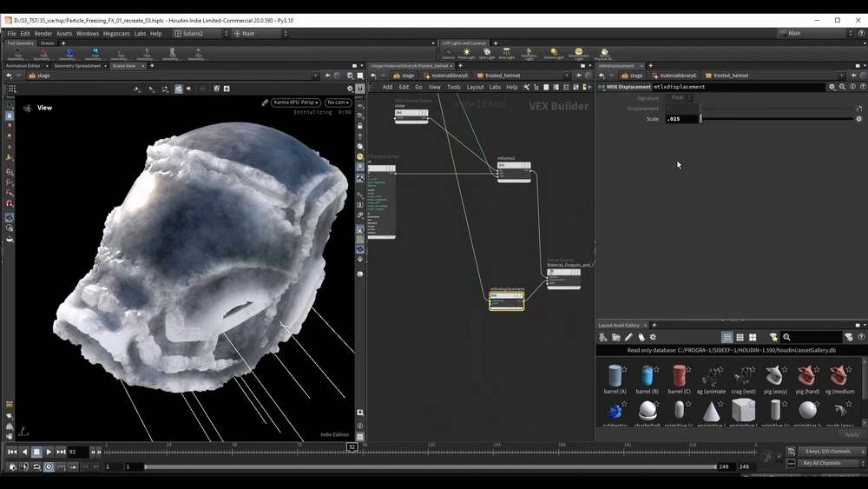Open scene view display options gear
868x489 pixels.
click(350, 89)
